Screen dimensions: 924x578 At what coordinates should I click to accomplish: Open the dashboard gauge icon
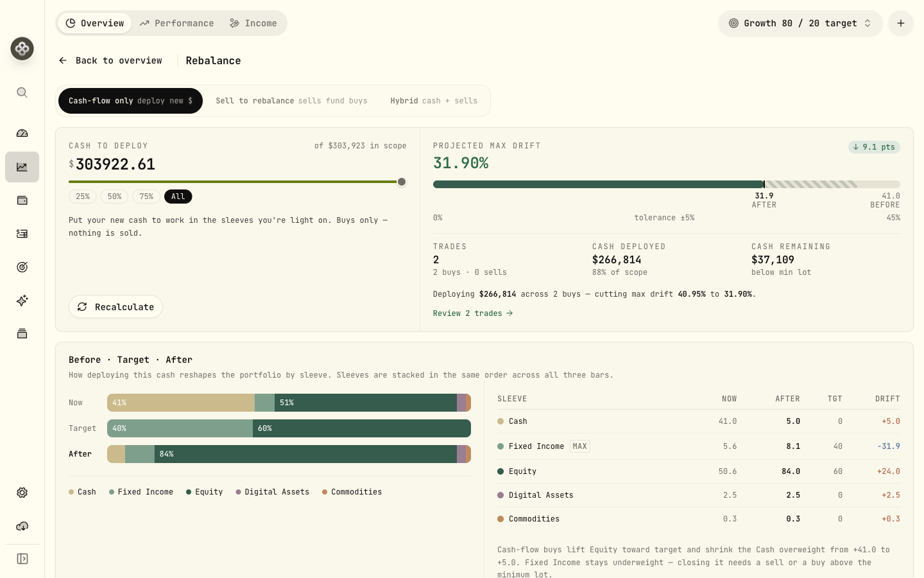[x=22, y=134]
